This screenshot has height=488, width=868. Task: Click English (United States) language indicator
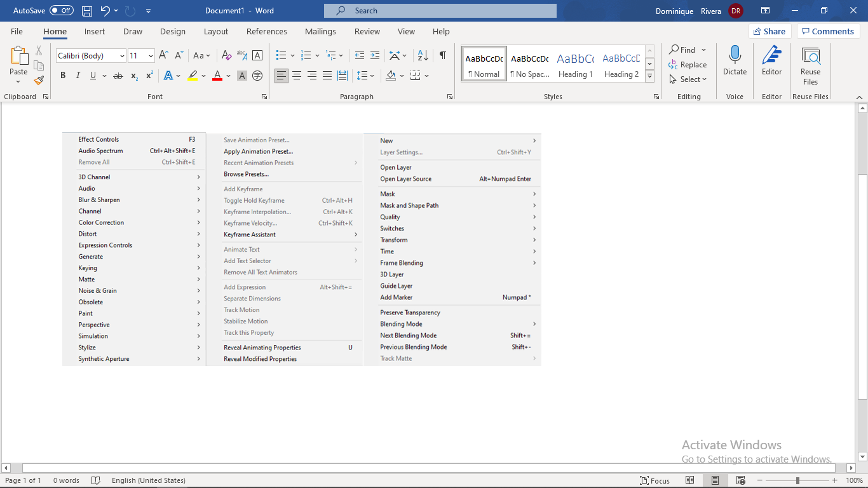(149, 480)
